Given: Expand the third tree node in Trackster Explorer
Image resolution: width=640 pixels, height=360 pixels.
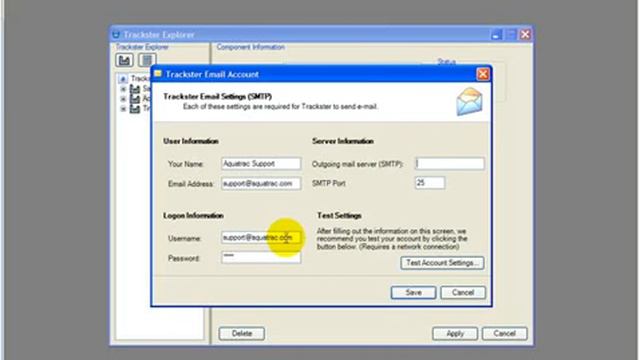Looking at the screenshot, I should [123, 109].
